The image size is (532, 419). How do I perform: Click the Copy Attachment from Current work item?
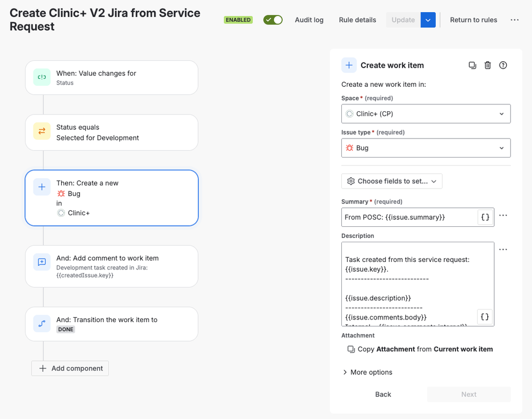pos(420,349)
